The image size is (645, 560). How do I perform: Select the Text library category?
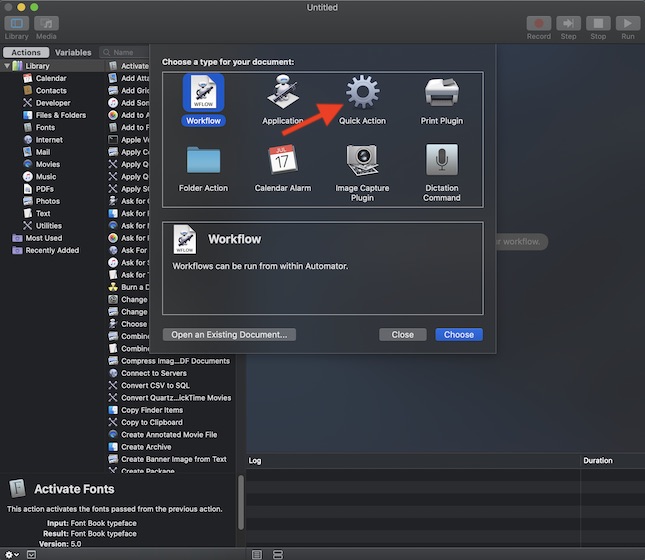[43, 214]
